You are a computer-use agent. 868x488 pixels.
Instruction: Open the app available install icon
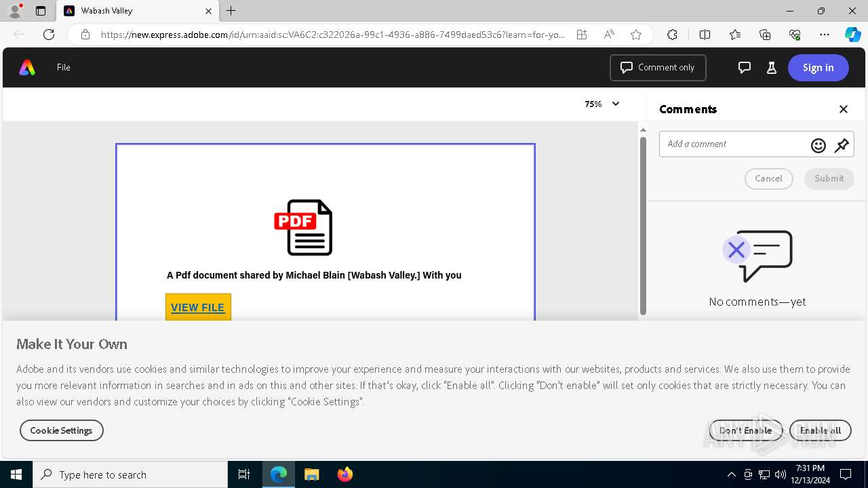(x=582, y=35)
